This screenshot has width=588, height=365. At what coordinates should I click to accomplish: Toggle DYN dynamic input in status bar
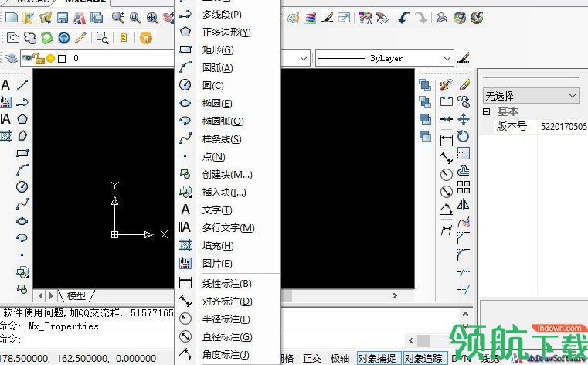[461, 358]
